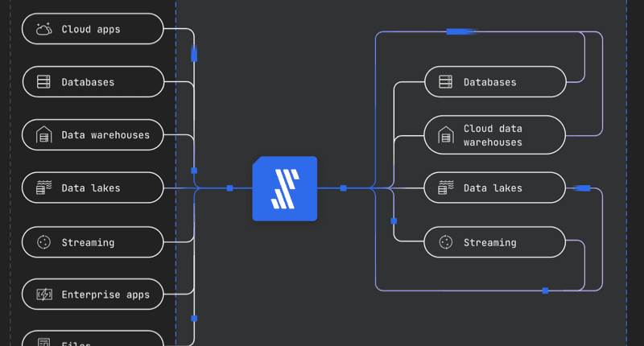Select the Cloud apps label
Screen dimensions: 644x346
click(x=91, y=30)
